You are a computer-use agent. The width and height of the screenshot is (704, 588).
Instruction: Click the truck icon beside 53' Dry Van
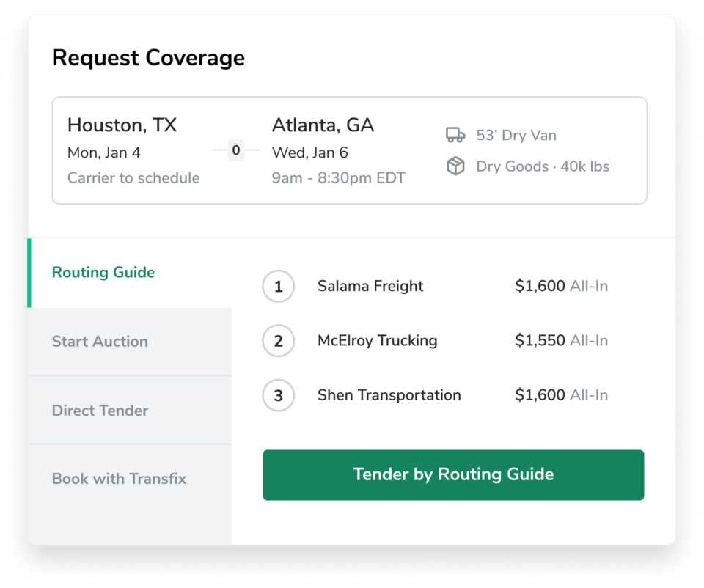(455, 135)
